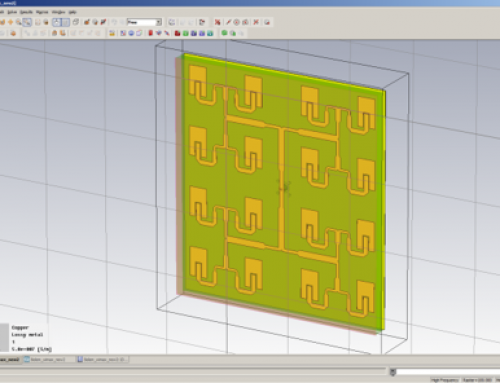The image size is (500, 383).
Task: Select the red pick-point pencil tool
Action: pyautogui.click(x=228, y=22)
